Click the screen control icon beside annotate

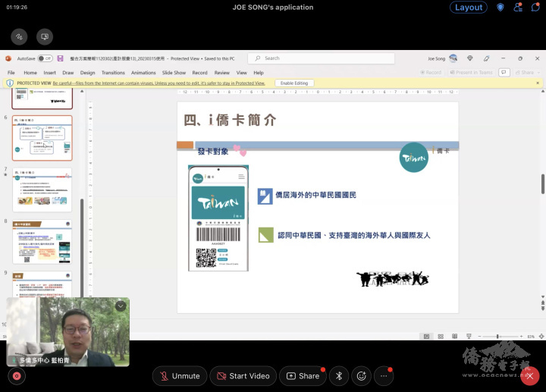click(45, 36)
